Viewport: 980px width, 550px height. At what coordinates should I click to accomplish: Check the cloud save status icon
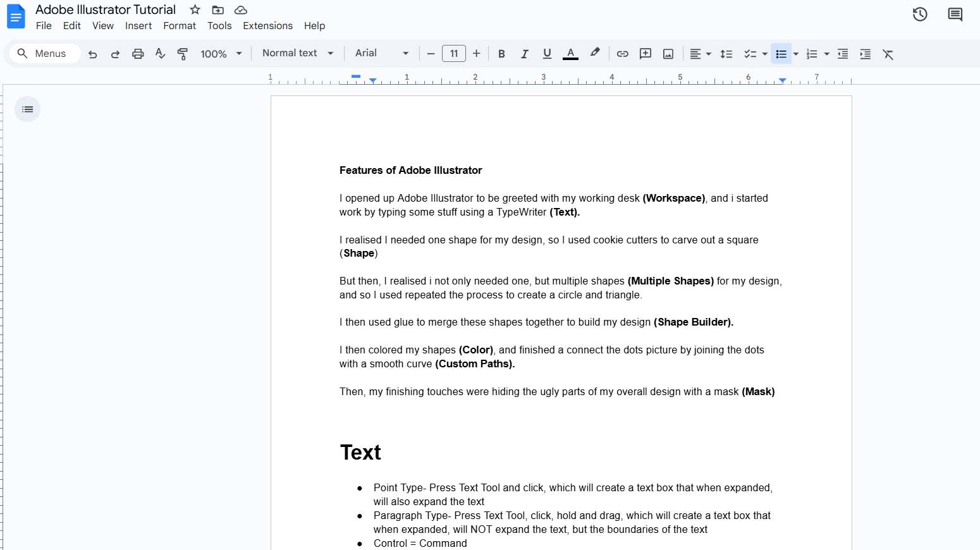(241, 10)
